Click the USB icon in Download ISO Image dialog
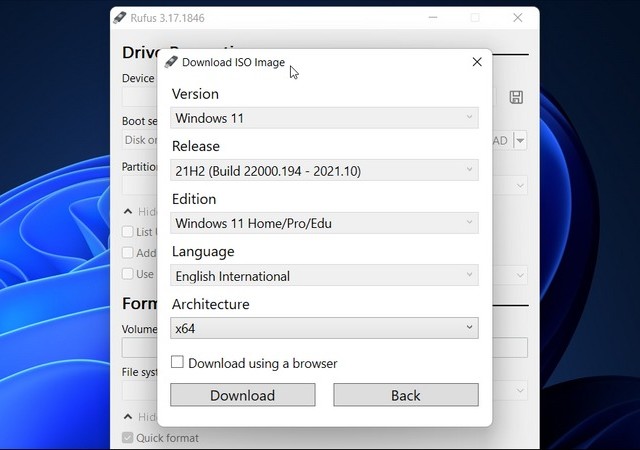 click(171, 62)
